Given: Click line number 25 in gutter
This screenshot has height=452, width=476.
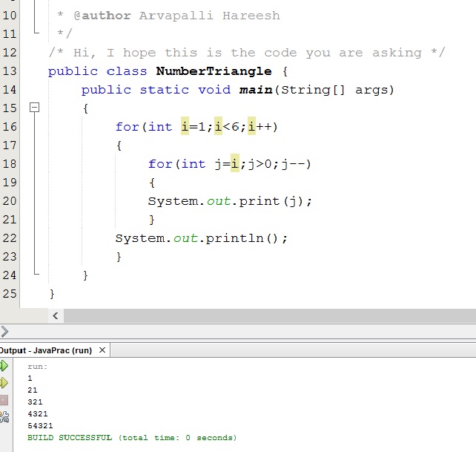Looking at the screenshot, I should [x=10, y=294].
